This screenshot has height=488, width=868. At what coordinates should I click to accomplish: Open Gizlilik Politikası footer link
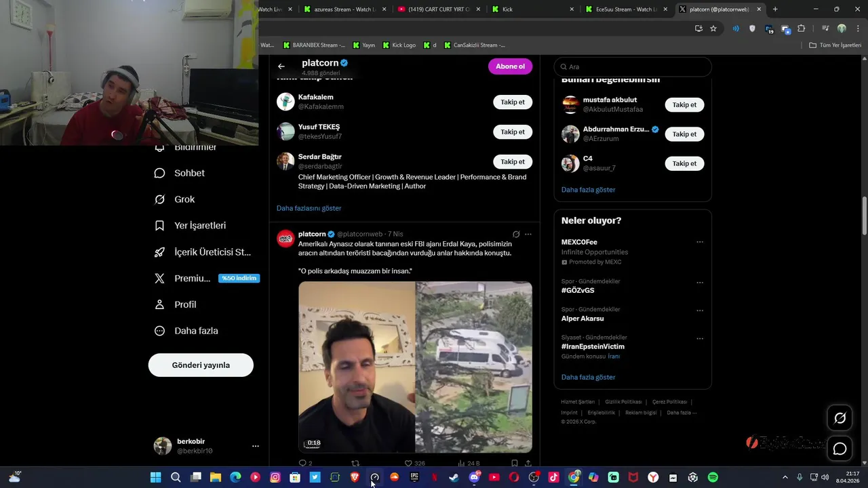[x=623, y=402]
